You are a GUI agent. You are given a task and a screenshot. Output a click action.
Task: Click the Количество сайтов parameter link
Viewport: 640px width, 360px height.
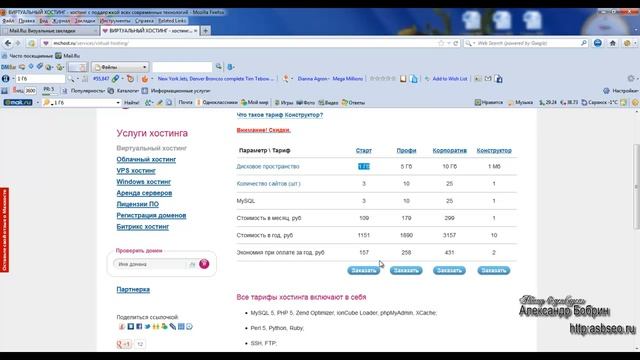tap(268, 184)
